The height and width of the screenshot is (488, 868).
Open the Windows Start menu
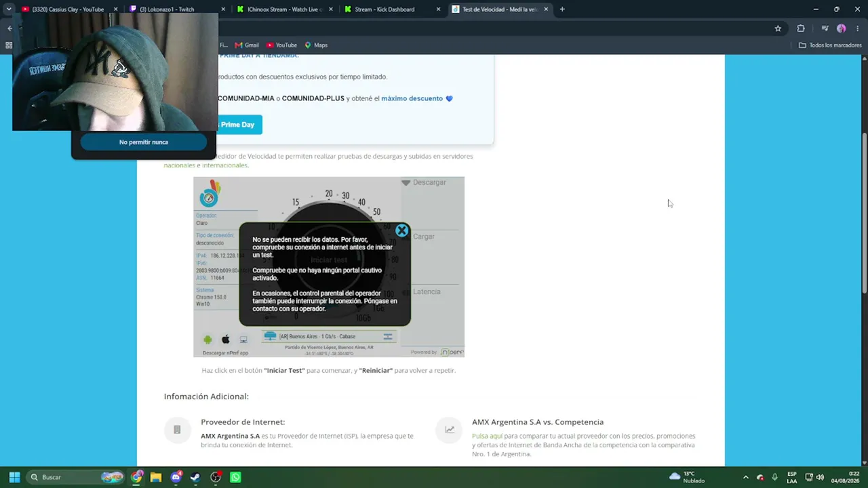(x=14, y=477)
